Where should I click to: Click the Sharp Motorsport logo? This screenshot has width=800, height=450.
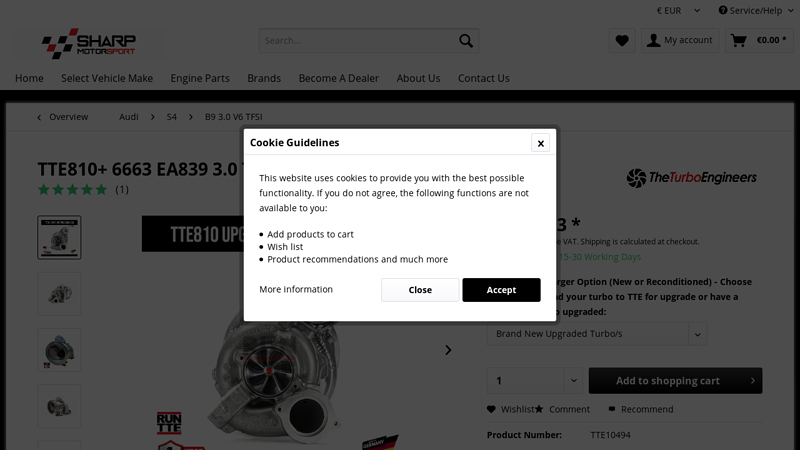point(88,43)
